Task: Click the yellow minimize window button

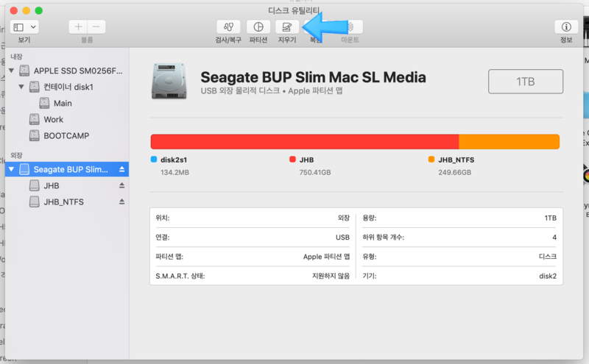Action: pos(26,10)
